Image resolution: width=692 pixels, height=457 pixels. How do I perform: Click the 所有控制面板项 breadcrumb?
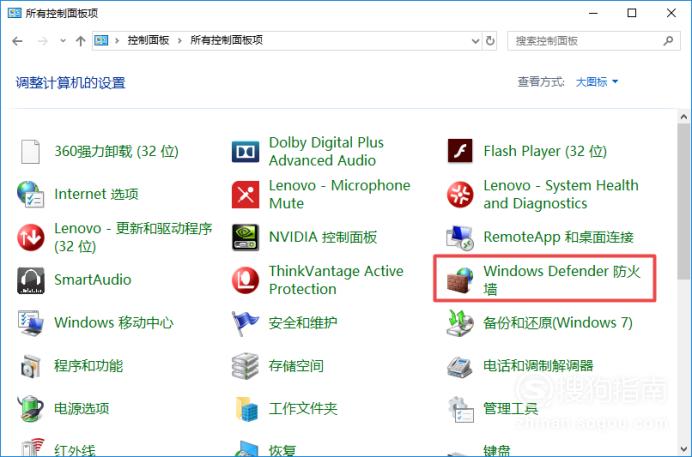(x=226, y=41)
